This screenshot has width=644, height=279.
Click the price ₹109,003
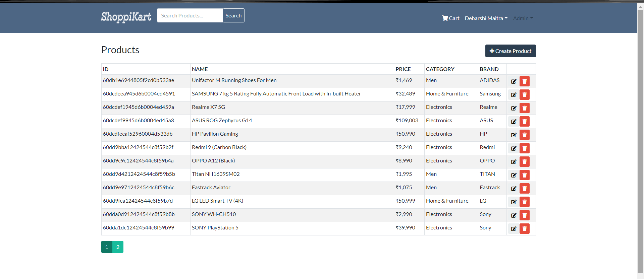(x=407, y=121)
